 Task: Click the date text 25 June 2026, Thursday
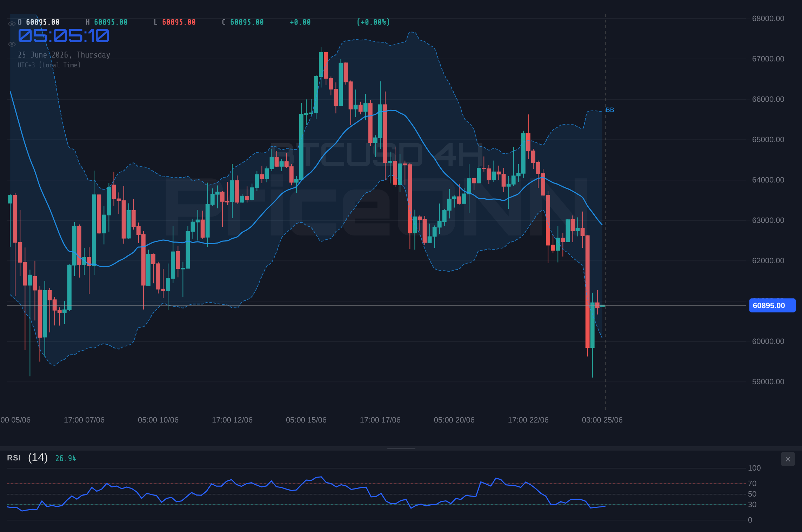pyautogui.click(x=64, y=55)
